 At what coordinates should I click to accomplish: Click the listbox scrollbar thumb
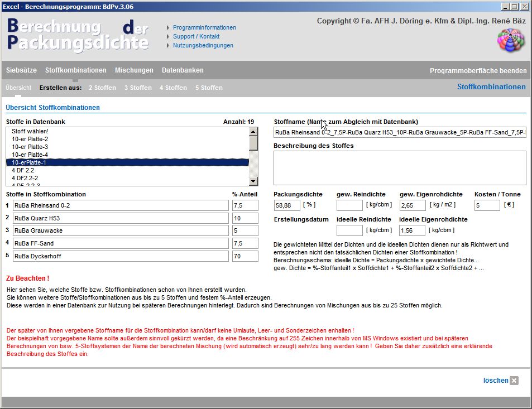(x=253, y=143)
